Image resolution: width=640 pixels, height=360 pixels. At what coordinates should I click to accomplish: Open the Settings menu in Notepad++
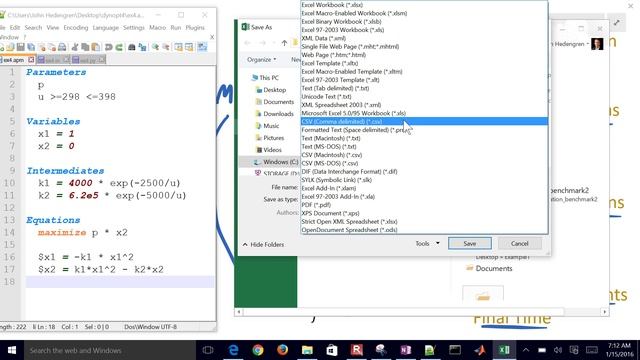point(134,28)
